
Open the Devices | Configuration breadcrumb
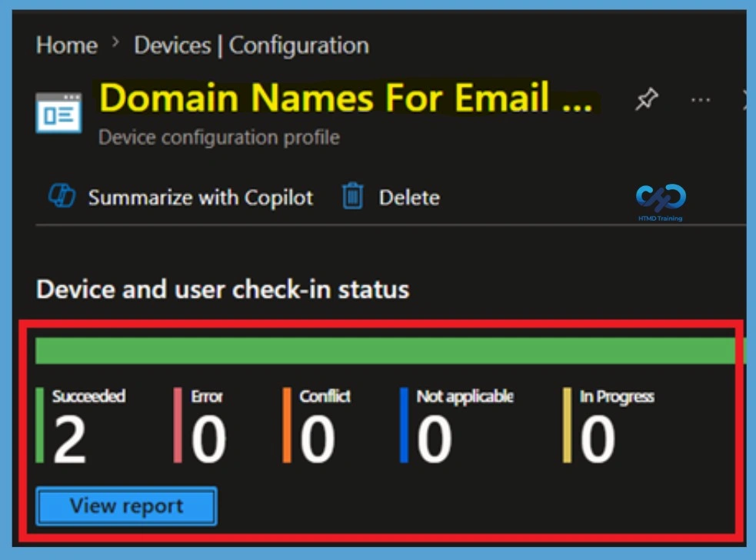coord(251,45)
